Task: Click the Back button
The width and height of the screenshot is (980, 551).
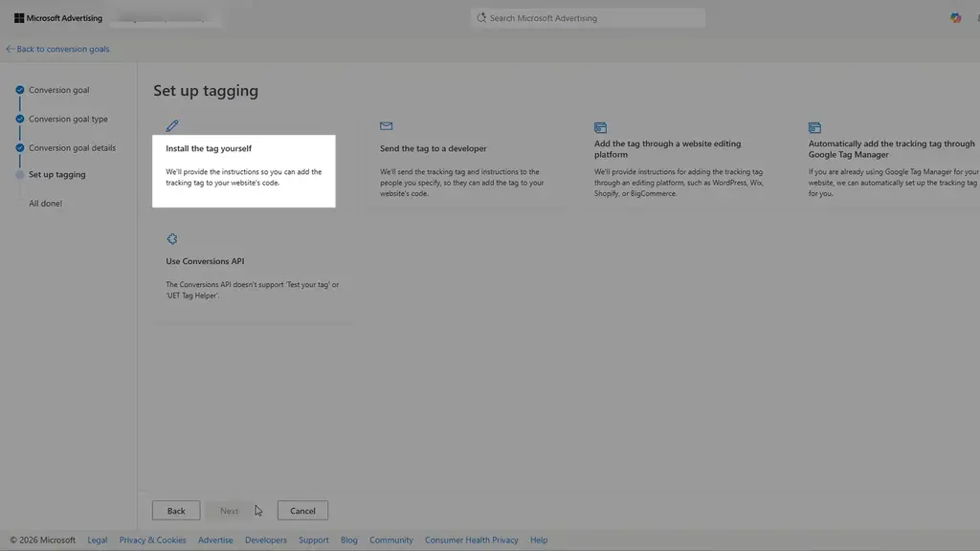Action: (176, 511)
